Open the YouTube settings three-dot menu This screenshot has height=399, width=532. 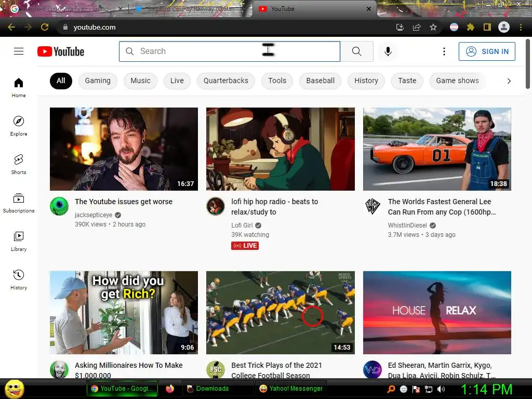pos(444,51)
